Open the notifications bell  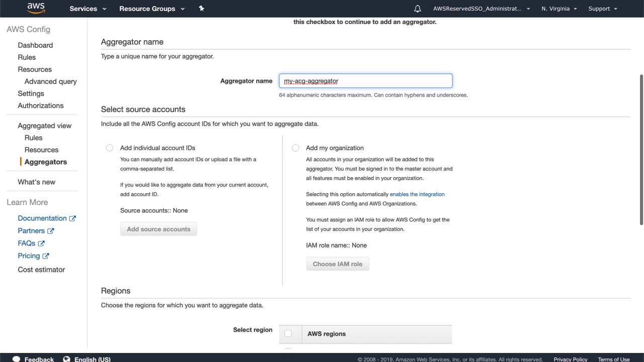point(418,9)
